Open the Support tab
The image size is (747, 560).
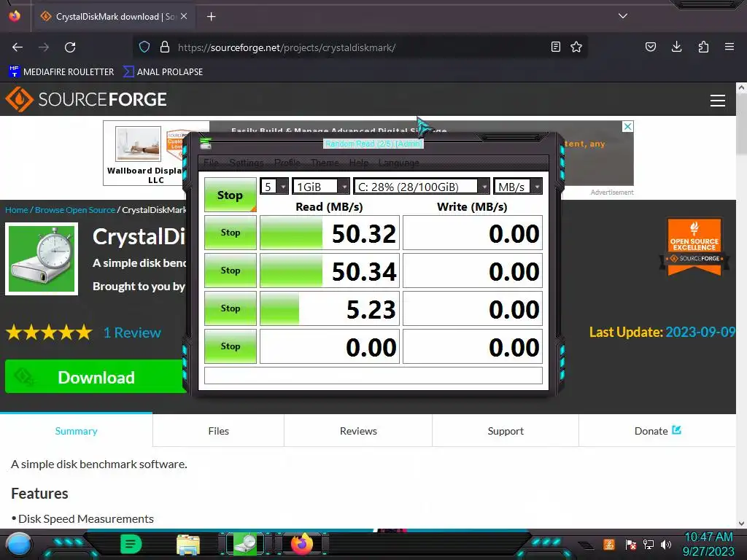[x=506, y=431]
